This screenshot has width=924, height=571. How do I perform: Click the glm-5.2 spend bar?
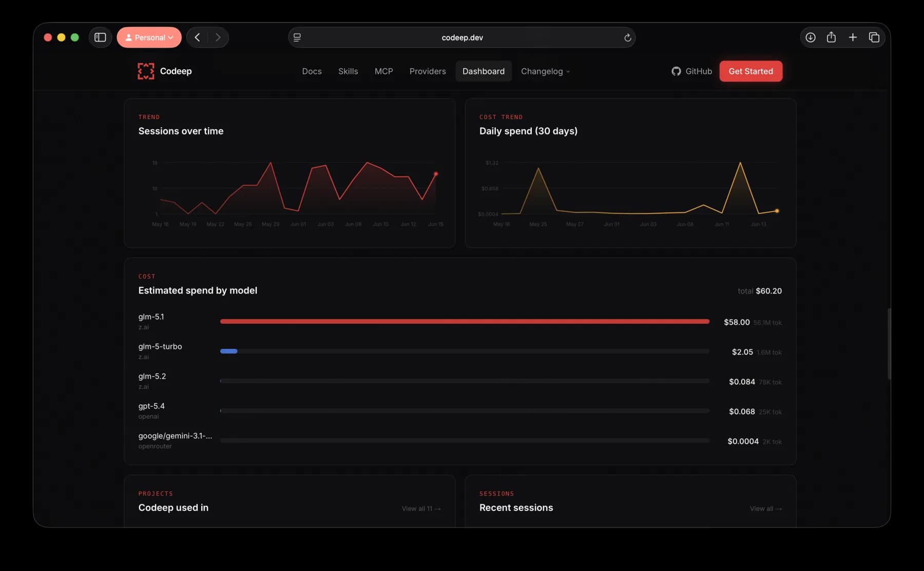pos(465,381)
